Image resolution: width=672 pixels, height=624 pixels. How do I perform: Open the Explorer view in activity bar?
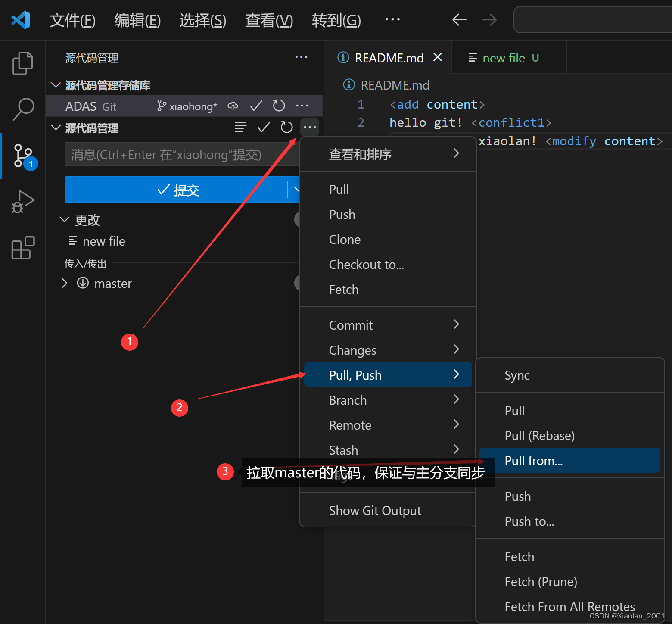(x=22, y=63)
